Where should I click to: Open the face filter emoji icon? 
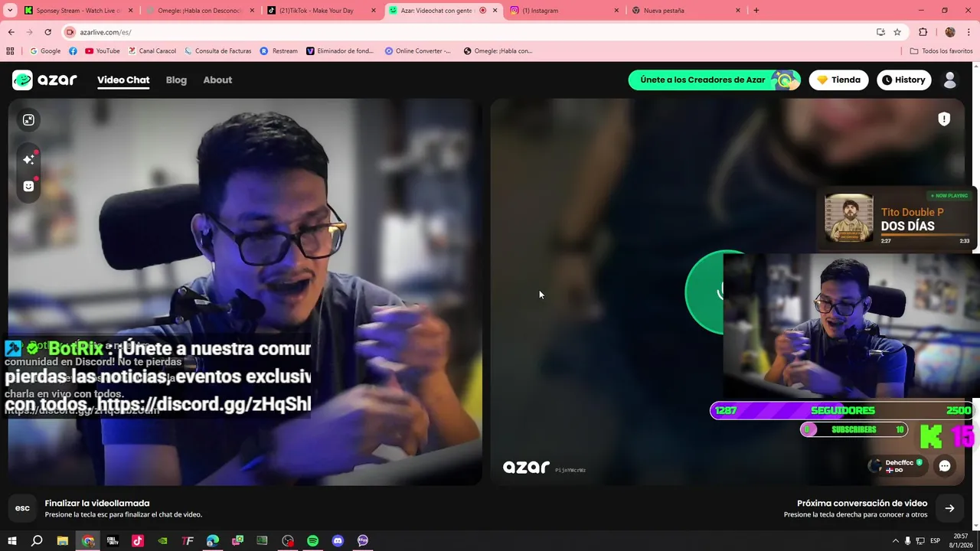pyautogui.click(x=28, y=186)
